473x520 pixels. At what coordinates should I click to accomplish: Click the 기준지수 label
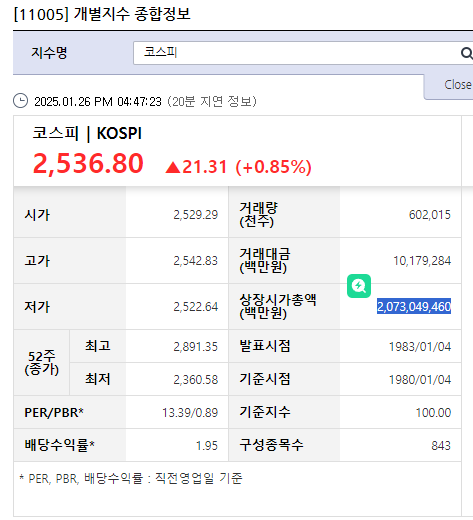pos(265,412)
